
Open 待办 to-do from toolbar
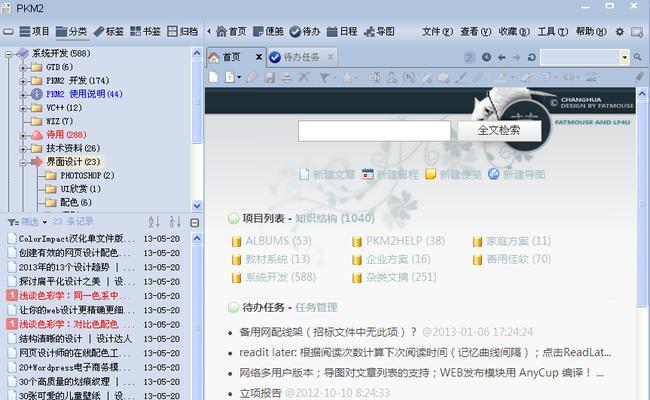tap(305, 32)
